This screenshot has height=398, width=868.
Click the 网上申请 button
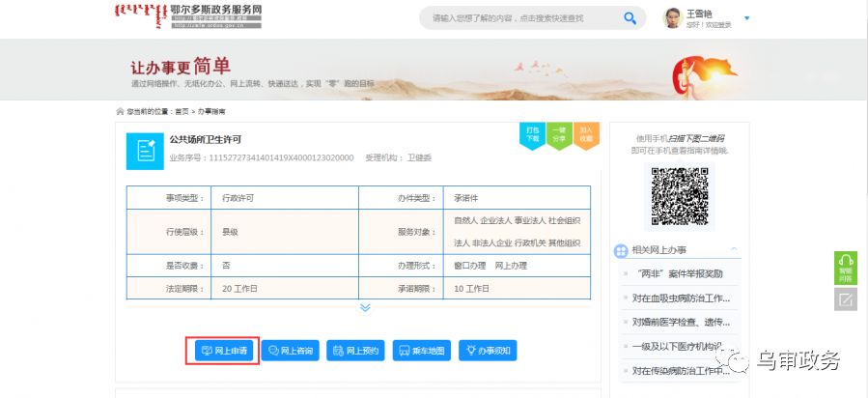tap(223, 350)
